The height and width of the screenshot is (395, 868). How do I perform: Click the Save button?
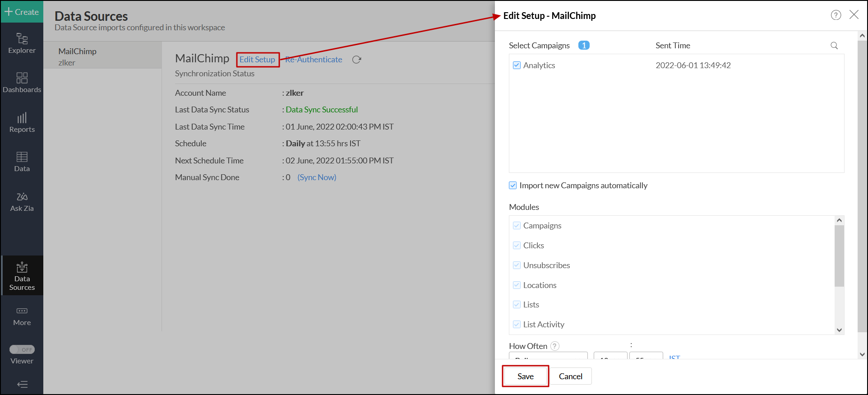coord(525,376)
